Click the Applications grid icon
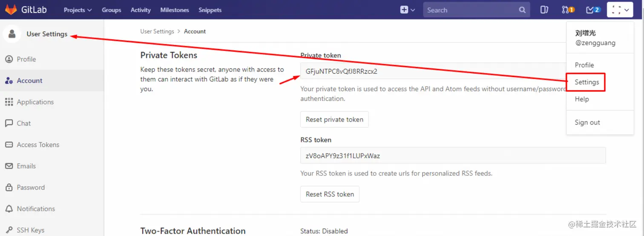Screen dimensions: 644x236 pos(9,102)
